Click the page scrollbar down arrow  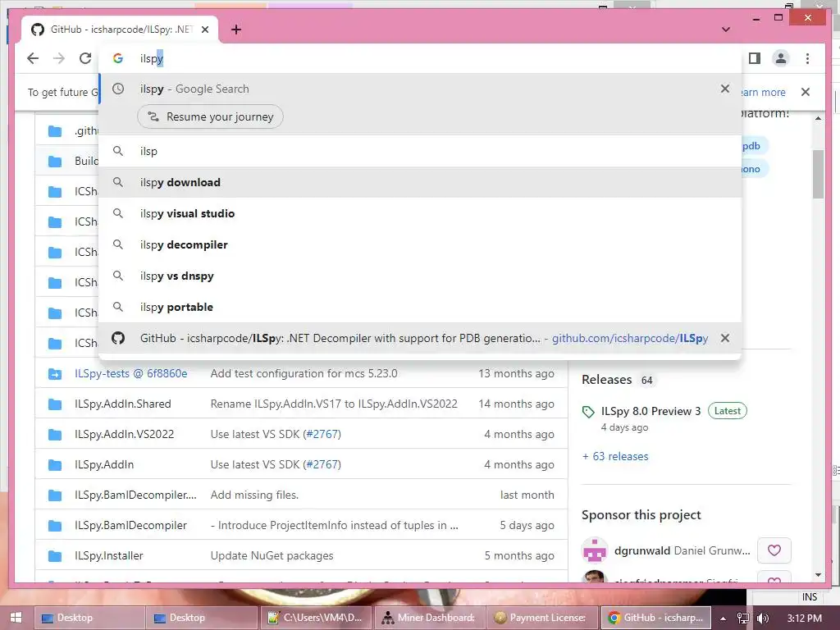tap(818, 575)
